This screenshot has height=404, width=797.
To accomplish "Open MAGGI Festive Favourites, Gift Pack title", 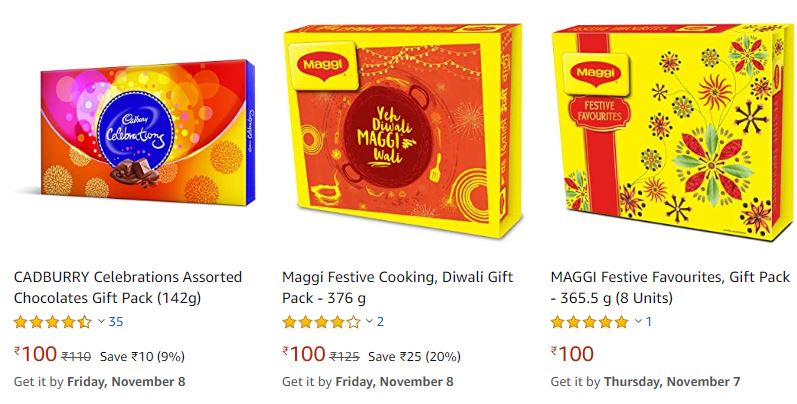I will (670, 288).
